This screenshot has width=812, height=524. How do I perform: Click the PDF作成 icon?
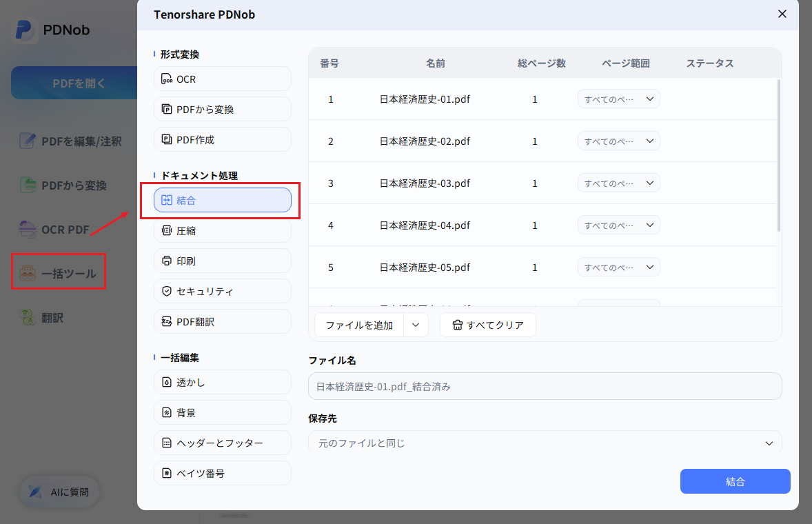click(x=167, y=139)
